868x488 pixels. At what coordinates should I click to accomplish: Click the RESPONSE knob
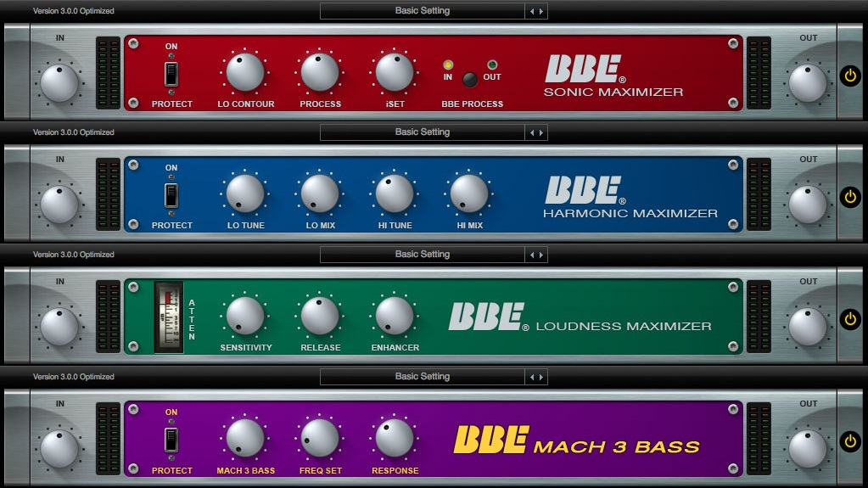395,438
